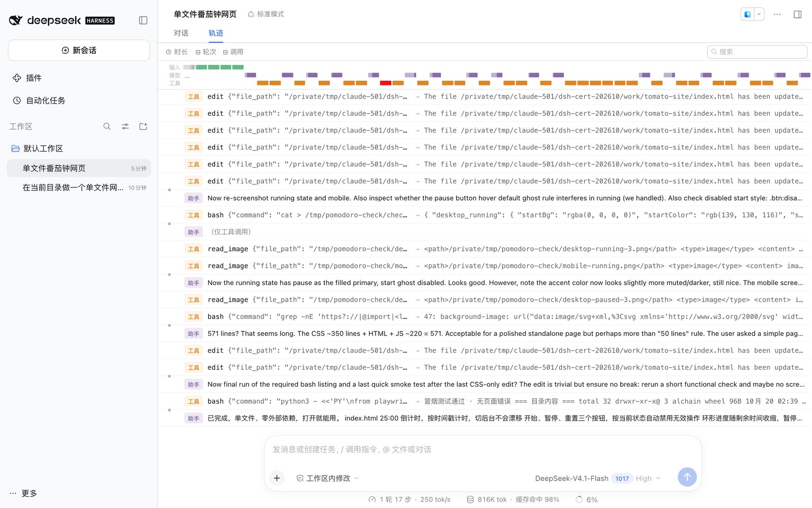Screen dimensions: 812x508
Task: Select the red block in the timeline
Action: 385,83
